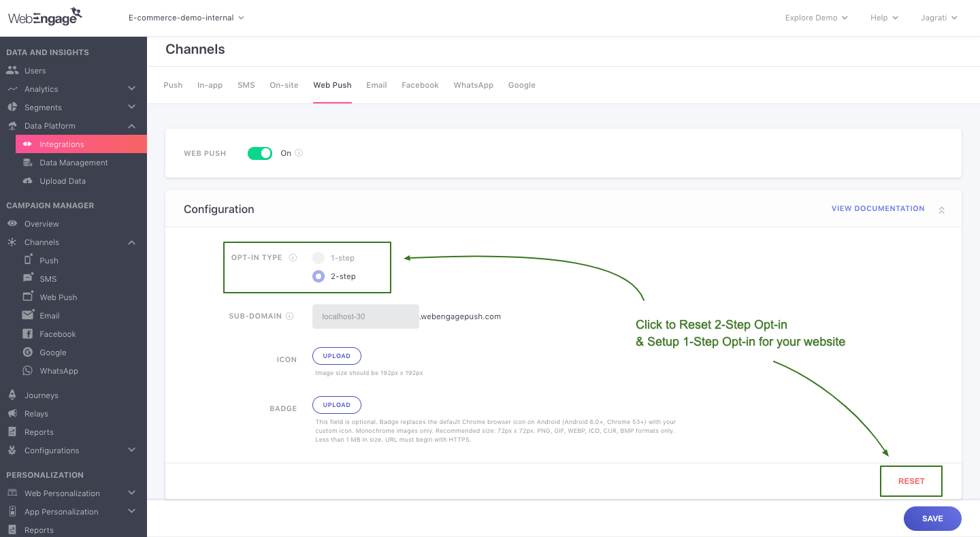Switch to the Google channel tab
The width and height of the screenshot is (980, 537).
pos(522,85)
